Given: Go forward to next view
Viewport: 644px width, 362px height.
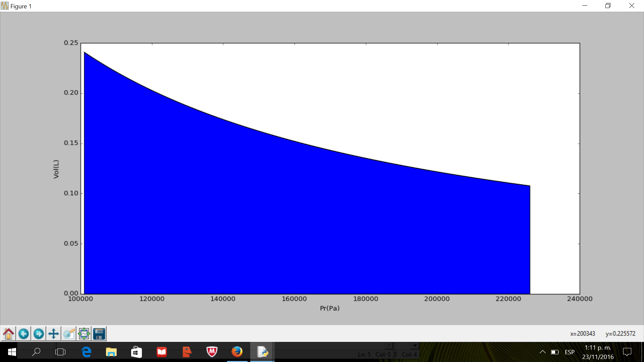Looking at the screenshot, I should (39, 334).
